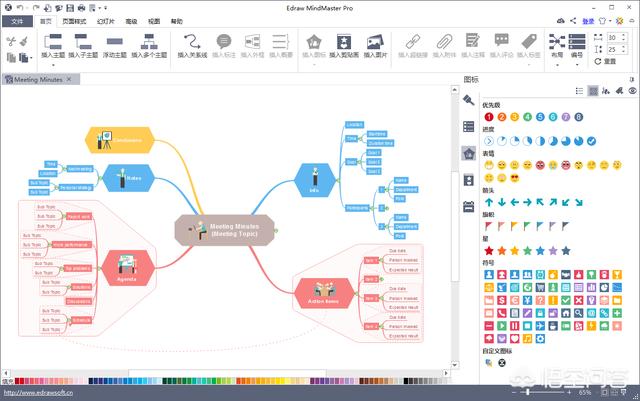
Task: Click the 插入主题 insert topic icon
Action: [53, 41]
